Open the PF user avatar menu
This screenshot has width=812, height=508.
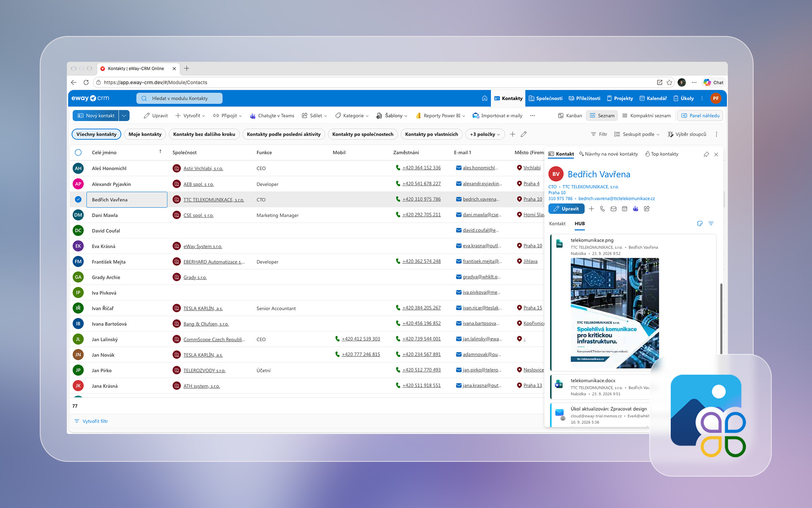tap(716, 98)
